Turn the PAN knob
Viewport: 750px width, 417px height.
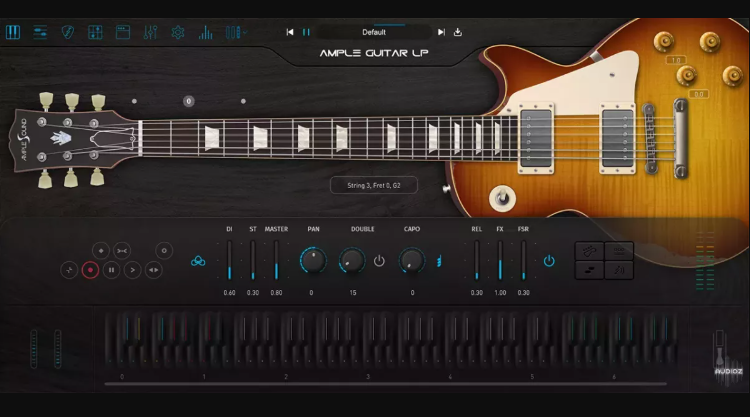[x=313, y=261]
